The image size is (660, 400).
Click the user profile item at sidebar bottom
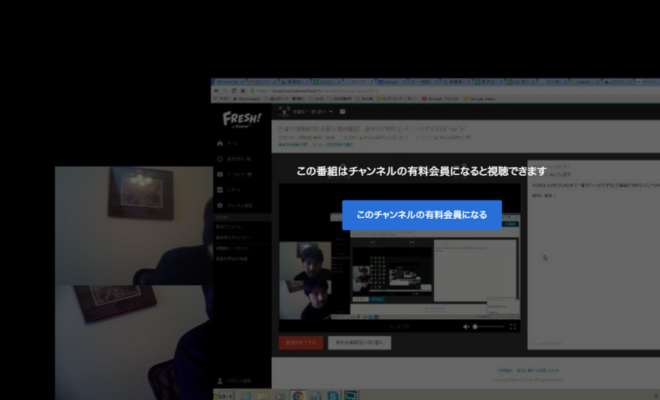coord(232,380)
